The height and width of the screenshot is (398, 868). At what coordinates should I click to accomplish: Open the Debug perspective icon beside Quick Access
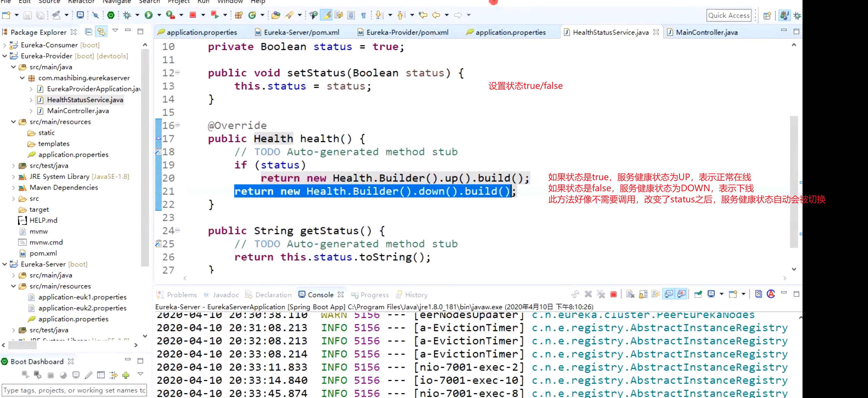(x=797, y=15)
